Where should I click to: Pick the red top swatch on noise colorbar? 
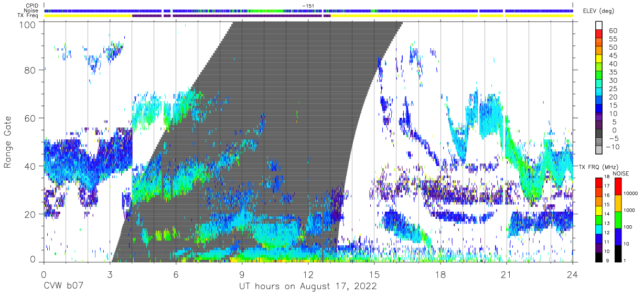click(618, 186)
